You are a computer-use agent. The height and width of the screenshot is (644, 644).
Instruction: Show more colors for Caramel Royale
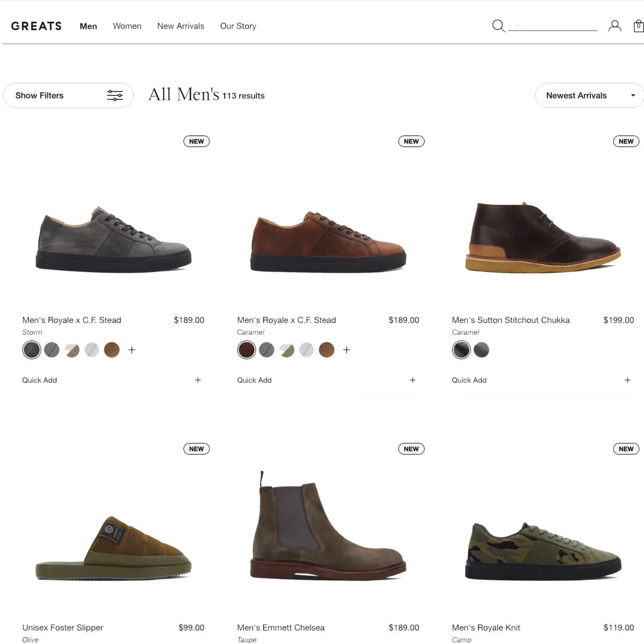346,350
